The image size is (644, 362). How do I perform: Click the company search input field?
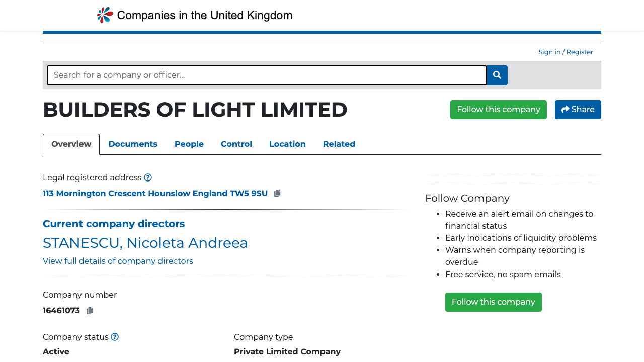click(267, 75)
